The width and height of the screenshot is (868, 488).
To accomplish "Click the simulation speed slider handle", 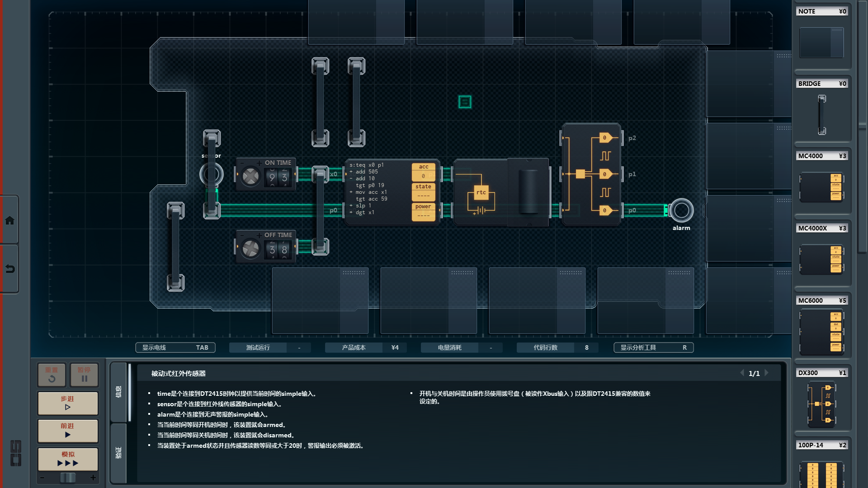I will [68, 478].
